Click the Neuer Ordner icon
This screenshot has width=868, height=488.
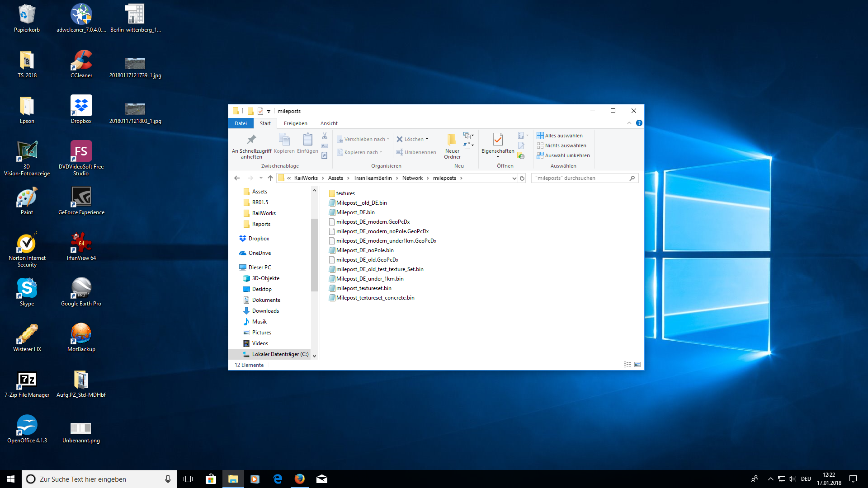pyautogui.click(x=452, y=139)
